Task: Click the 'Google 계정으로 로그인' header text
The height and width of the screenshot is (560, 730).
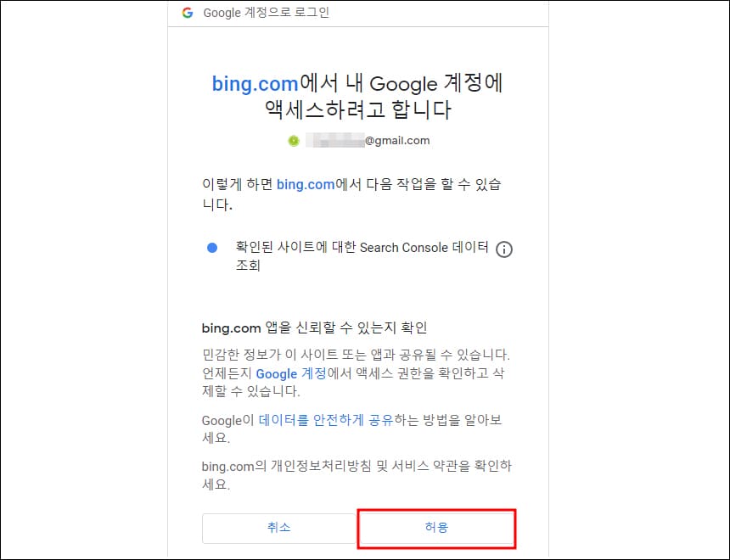Action: tap(267, 13)
